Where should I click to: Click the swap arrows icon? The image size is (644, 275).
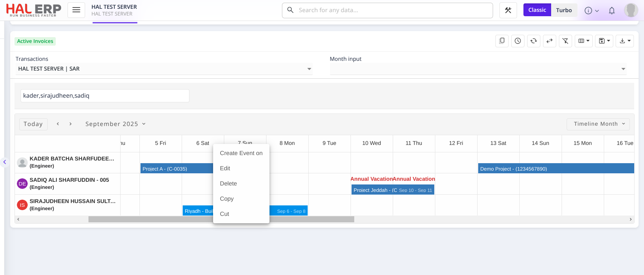[549, 41]
